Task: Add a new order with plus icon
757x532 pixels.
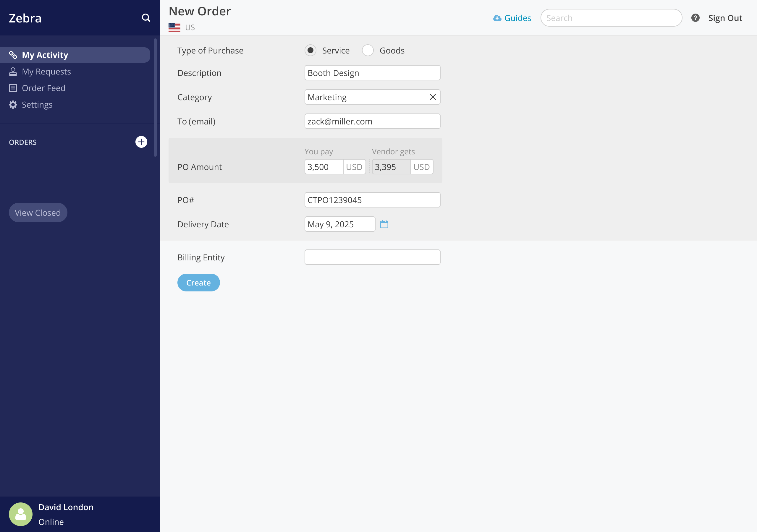Action: pos(141,142)
